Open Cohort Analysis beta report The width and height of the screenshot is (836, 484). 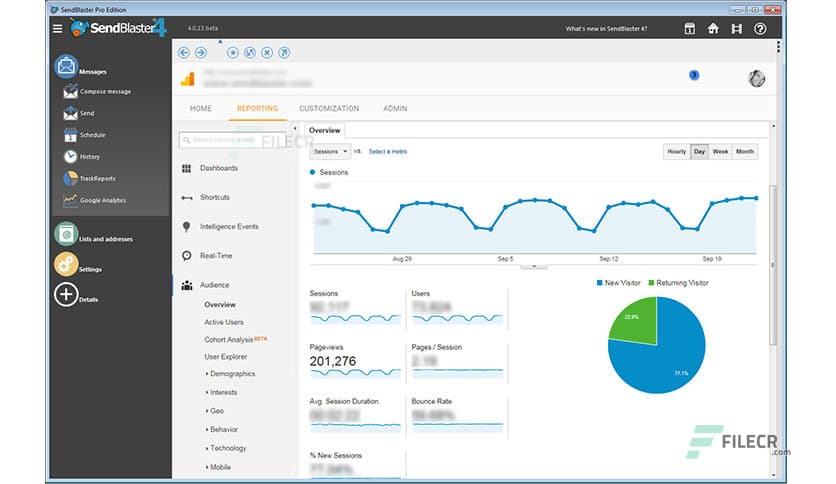[x=236, y=340]
